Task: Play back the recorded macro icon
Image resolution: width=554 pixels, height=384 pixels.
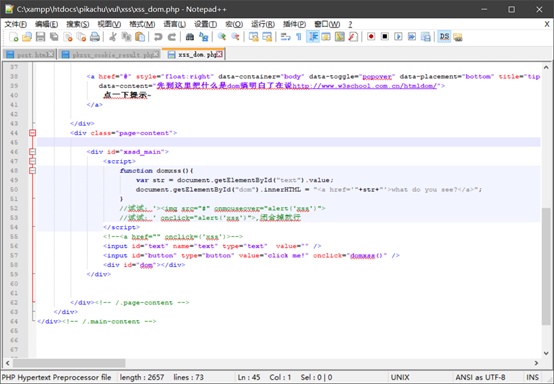Action: pyautogui.click(x=398, y=37)
